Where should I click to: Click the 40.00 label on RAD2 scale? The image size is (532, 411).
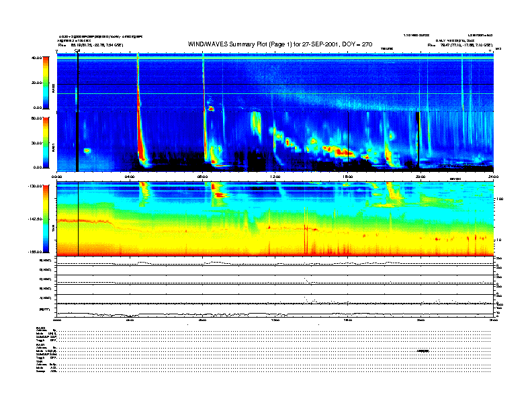(36, 58)
